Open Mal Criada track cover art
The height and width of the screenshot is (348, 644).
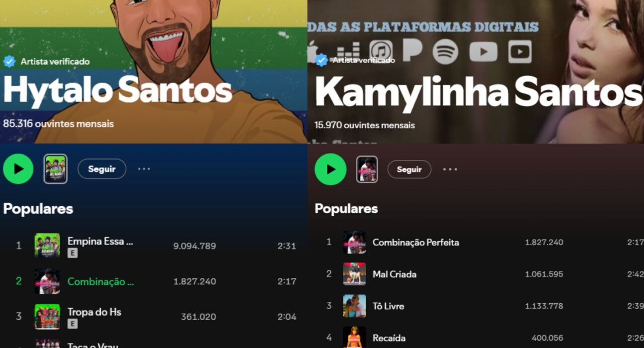pyautogui.click(x=354, y=274)
